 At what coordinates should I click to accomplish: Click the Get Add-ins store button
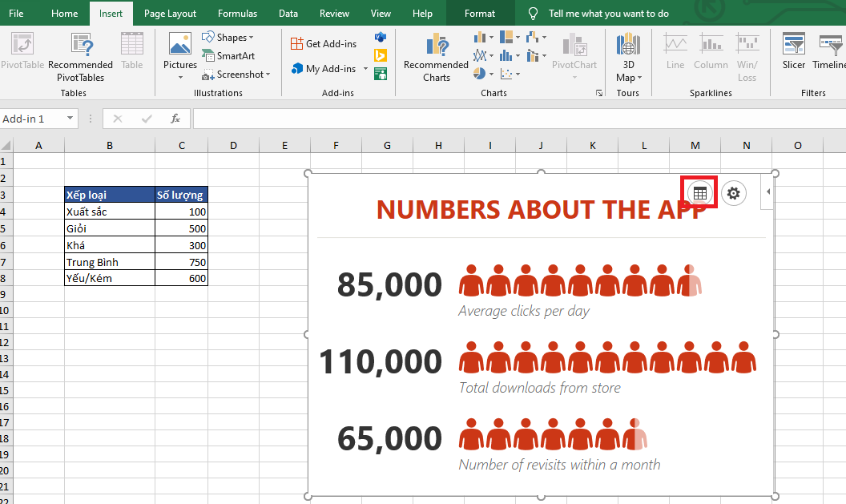[324, 43]
